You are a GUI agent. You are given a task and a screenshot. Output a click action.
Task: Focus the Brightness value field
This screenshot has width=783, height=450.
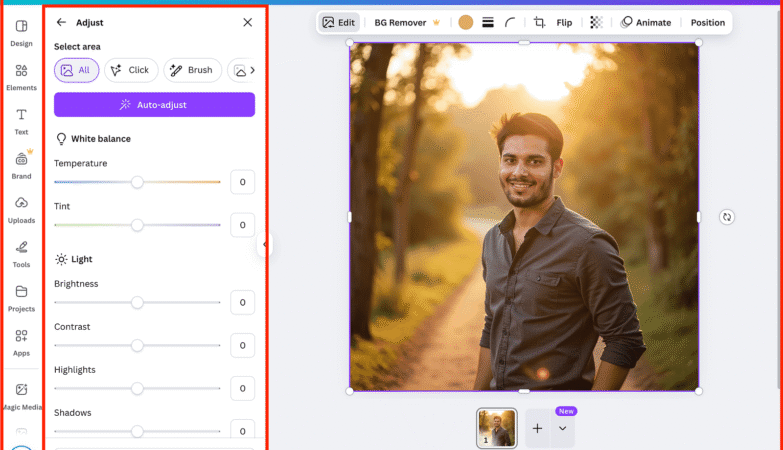(242, 303)
